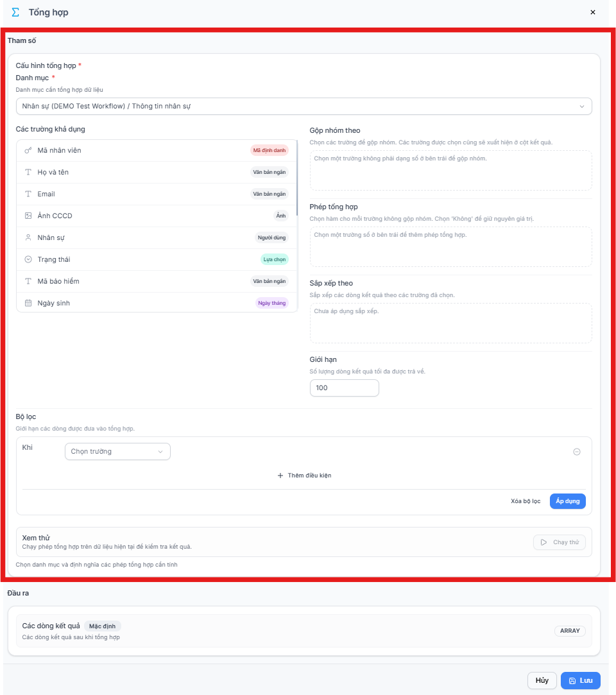Run preview with Chạy thử button
Image resolution: width=616 pixels, height=695 pixels.
[560, 542]
